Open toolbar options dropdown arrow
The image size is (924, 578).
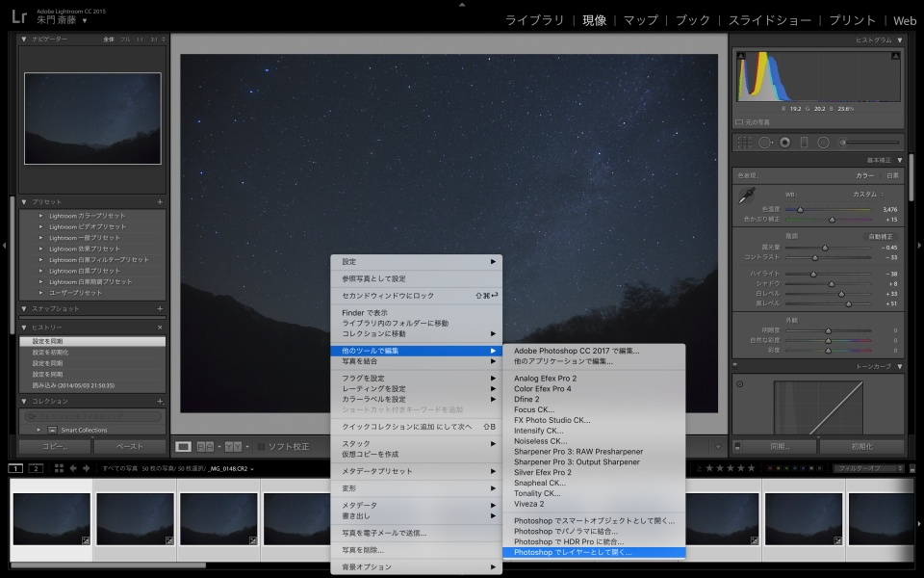(x=718, y=447)
